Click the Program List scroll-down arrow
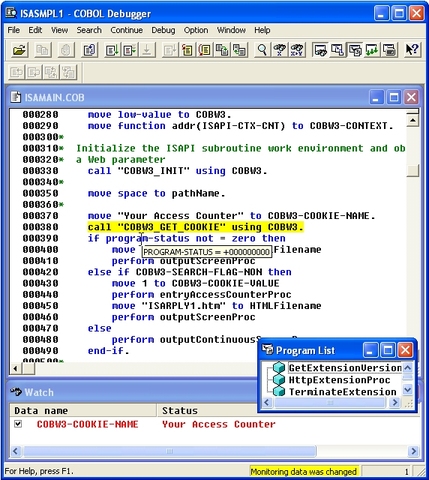Screen dimensions: 429x480 (x=408, y=389)
